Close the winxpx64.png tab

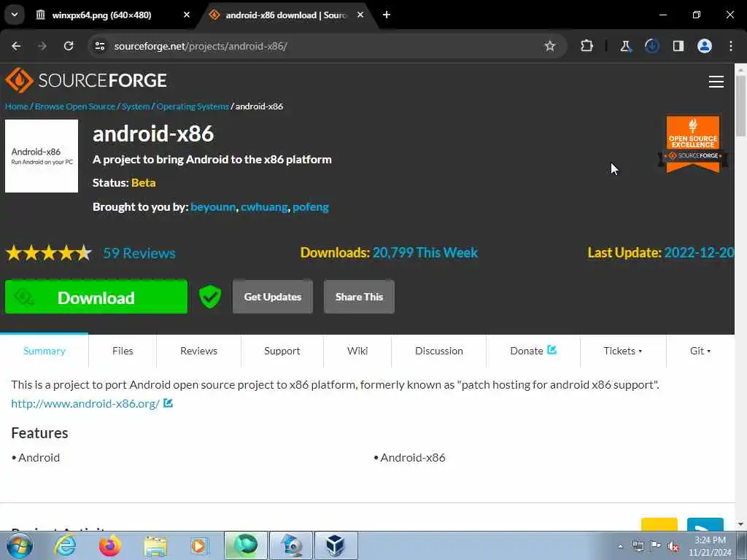point(187,15)
